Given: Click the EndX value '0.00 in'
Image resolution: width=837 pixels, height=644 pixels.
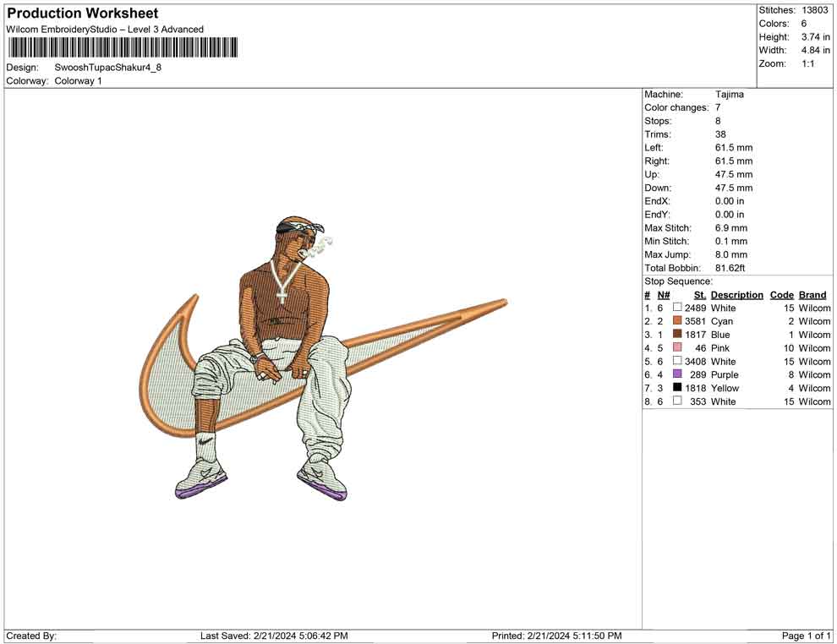Looking at the screenshot, I should [x=730, y=200].
